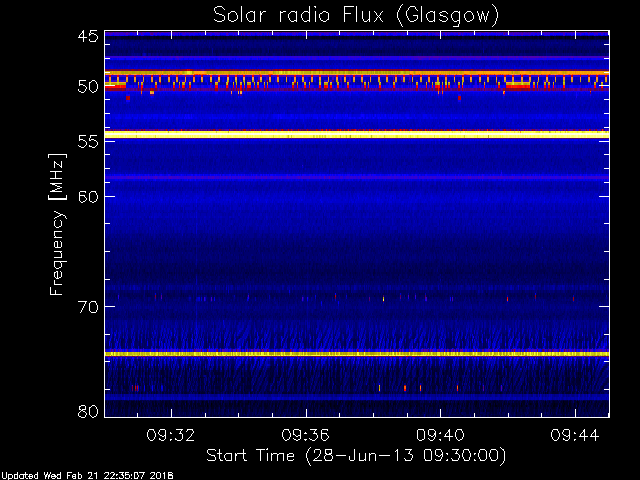Click the 09:44 time tick label
The image size is (640, 480).
(x=575, y=435)
